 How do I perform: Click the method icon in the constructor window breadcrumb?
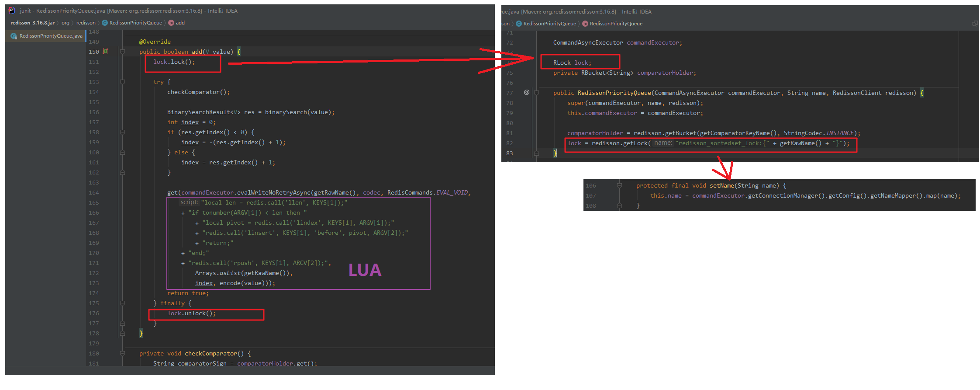(x=585, y=24)
